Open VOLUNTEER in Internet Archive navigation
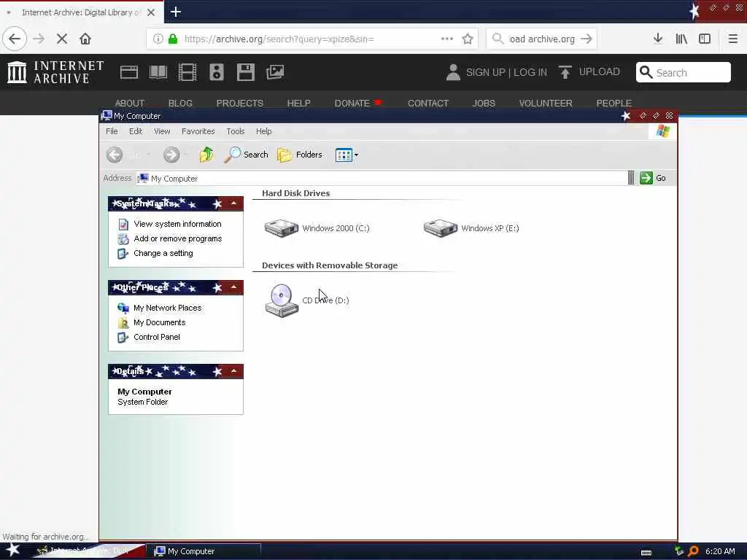The height and width of the screenshot is (560, 747). [546, 104]
